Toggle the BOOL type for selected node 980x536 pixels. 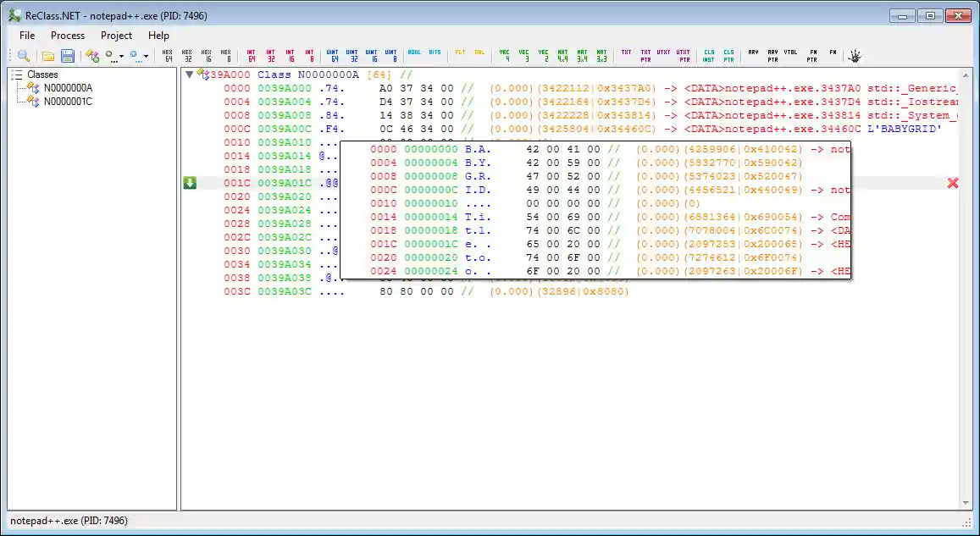(x=414, y=52)
